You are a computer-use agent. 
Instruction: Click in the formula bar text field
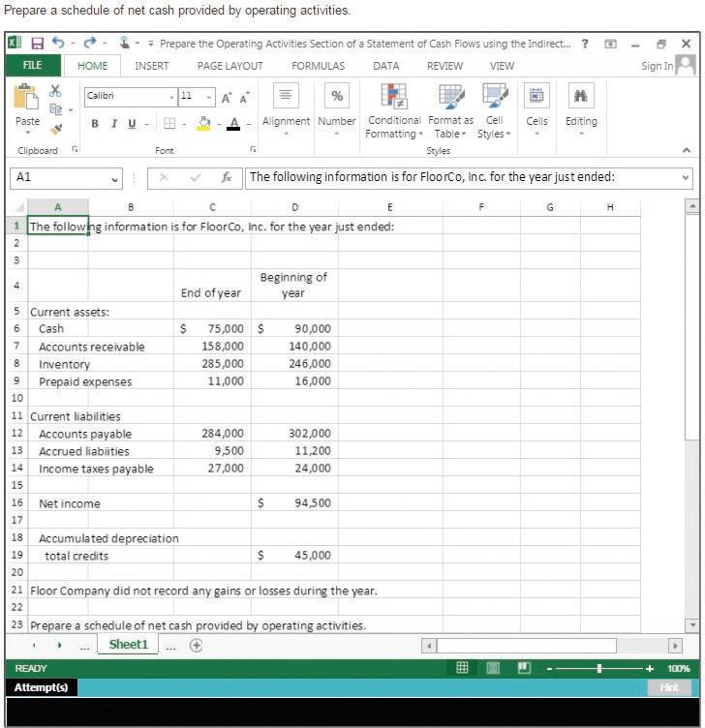click(469, 178)
